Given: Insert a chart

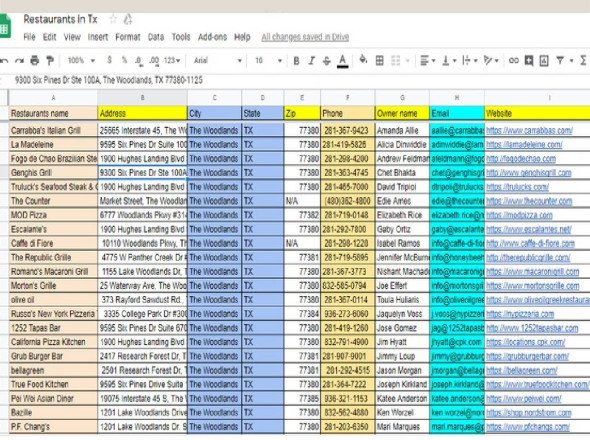Looking at the screenshot, I should [x=544, y=60].
